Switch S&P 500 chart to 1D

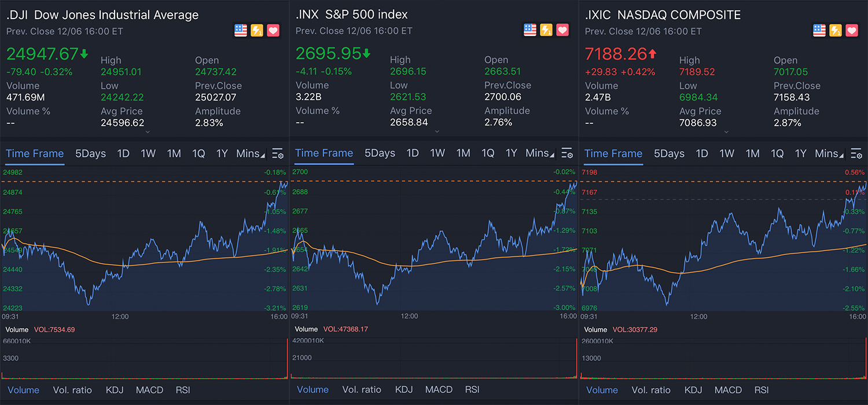click(x=413, y=153)
